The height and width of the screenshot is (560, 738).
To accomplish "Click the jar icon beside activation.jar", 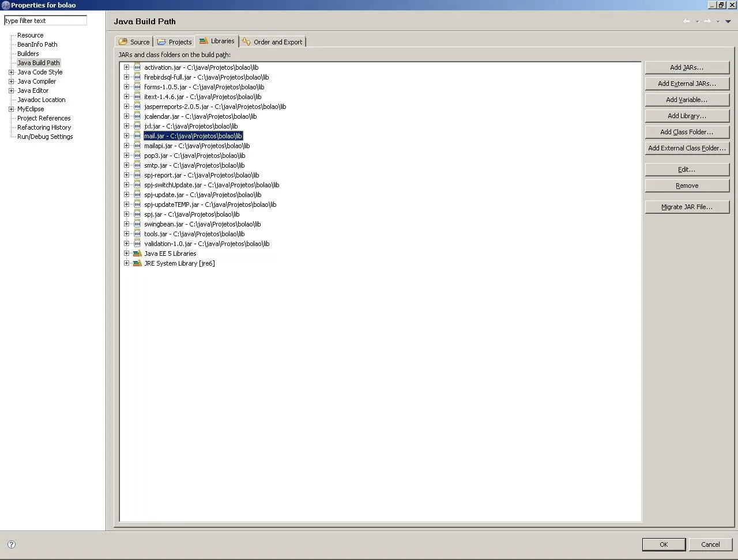I will pos(137,67).
